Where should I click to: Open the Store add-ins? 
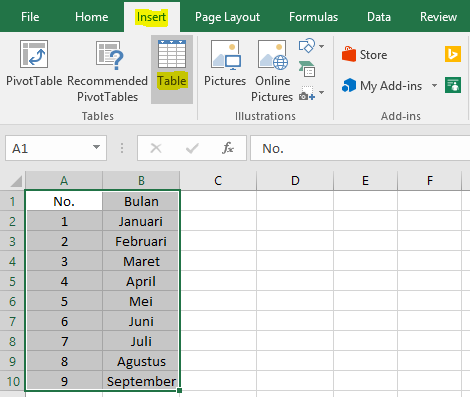(x=365, y=54)
